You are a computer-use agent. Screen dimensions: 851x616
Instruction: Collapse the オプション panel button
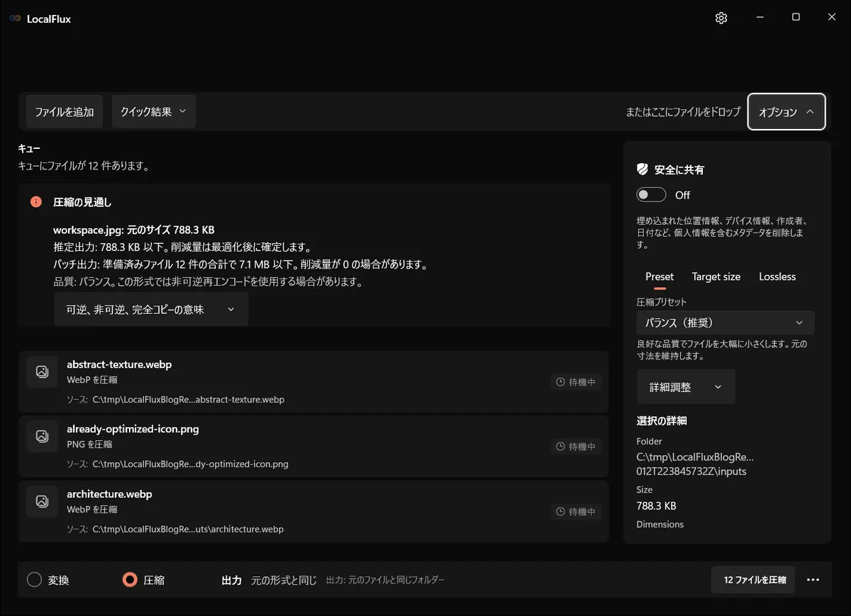coord(786,112)
